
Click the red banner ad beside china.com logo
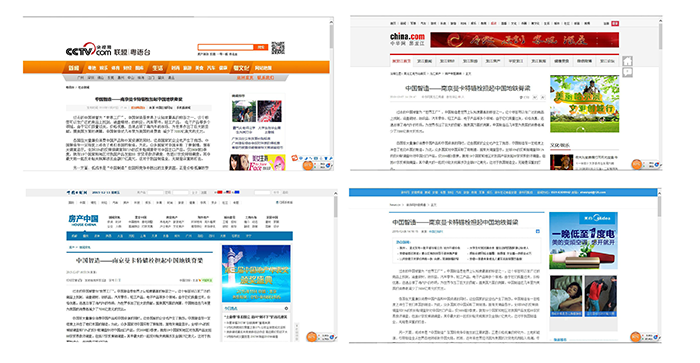[525, 40]
